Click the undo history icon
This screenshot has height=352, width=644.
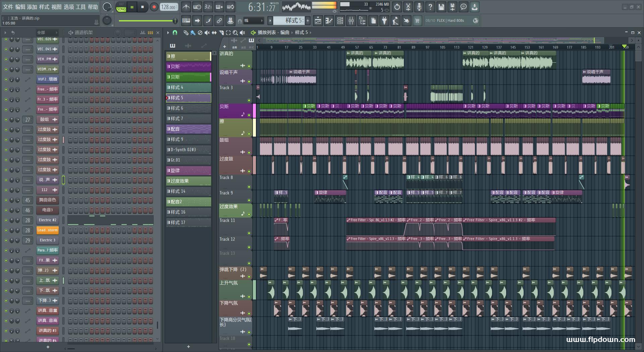pos(397,7)
